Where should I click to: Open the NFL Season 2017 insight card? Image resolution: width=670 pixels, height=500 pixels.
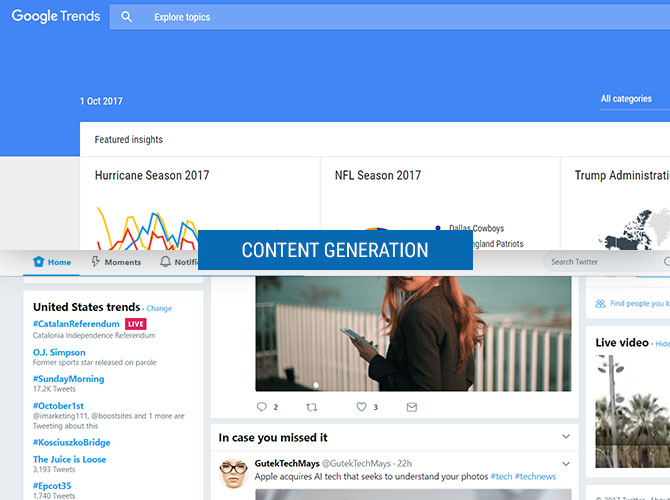(440, 203)
